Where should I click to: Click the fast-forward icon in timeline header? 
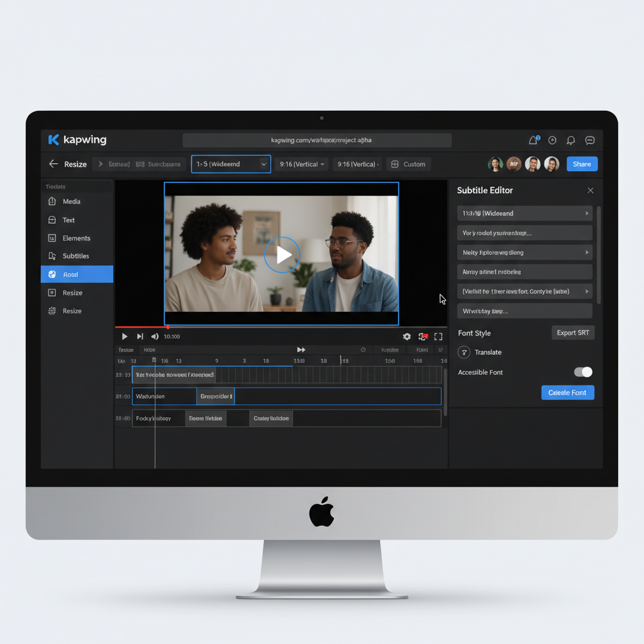[301, 350]
